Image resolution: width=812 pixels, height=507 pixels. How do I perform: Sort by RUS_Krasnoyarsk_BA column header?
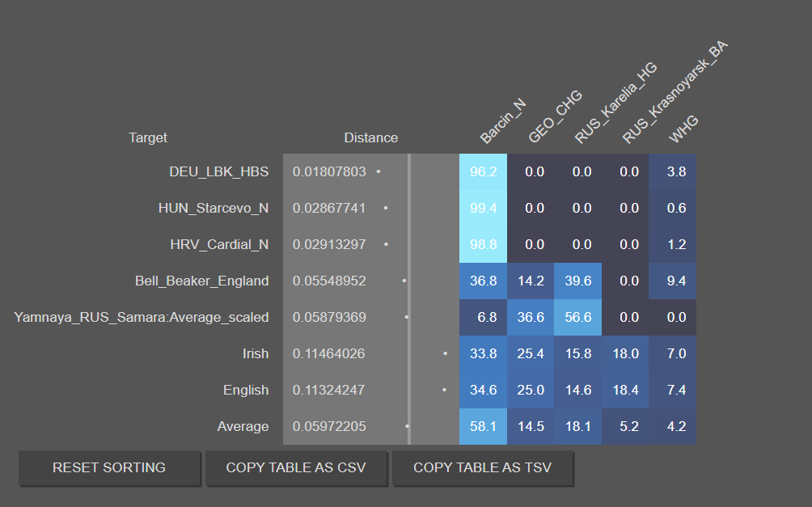click(675, 93)
